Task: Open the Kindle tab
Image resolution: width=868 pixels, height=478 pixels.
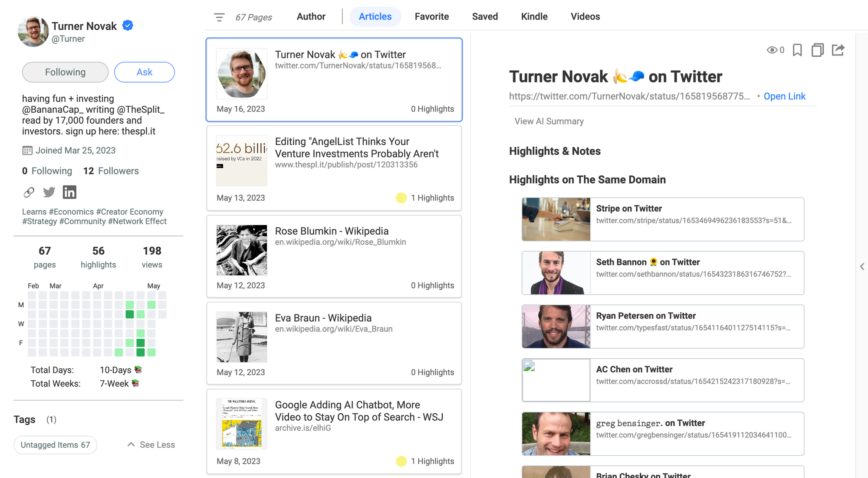Action: (534, 16)
